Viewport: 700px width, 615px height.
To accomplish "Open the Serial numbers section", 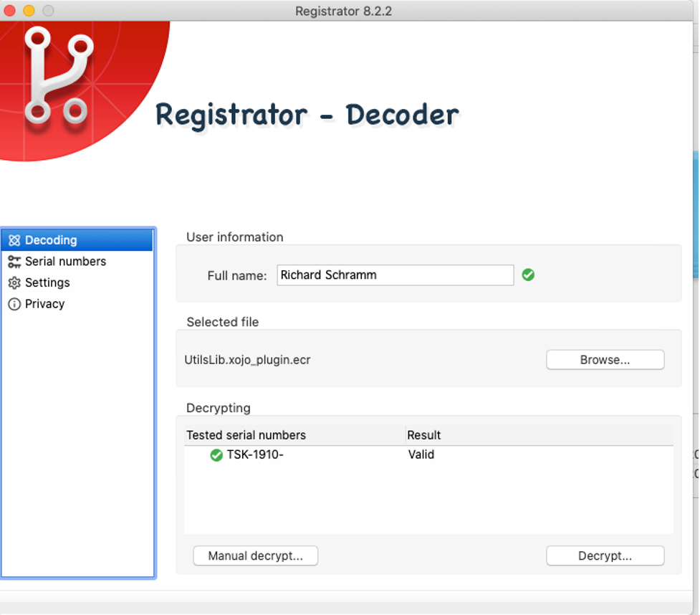I will tap(64, 262).
